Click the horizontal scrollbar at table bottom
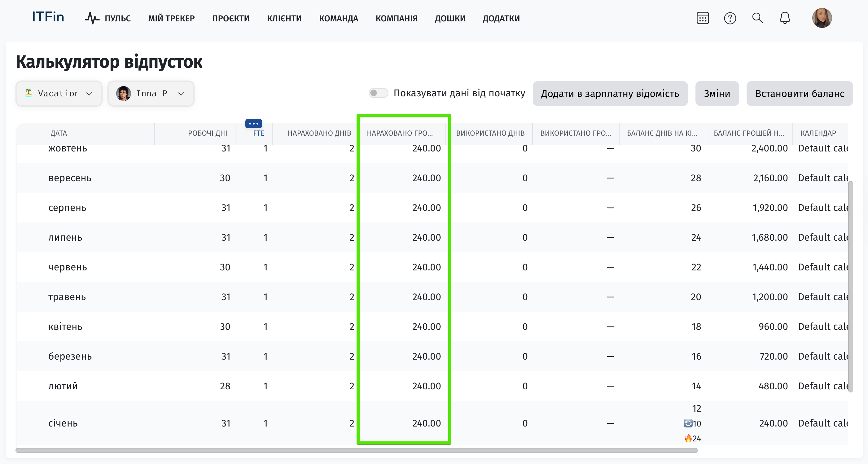 click(357, 450)
